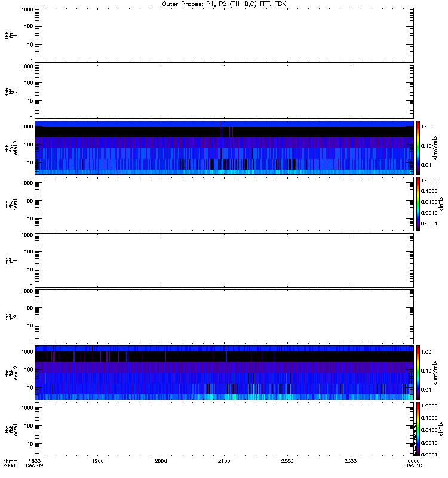Click the 'thc fbk edc12' axis label

(11, 372)
